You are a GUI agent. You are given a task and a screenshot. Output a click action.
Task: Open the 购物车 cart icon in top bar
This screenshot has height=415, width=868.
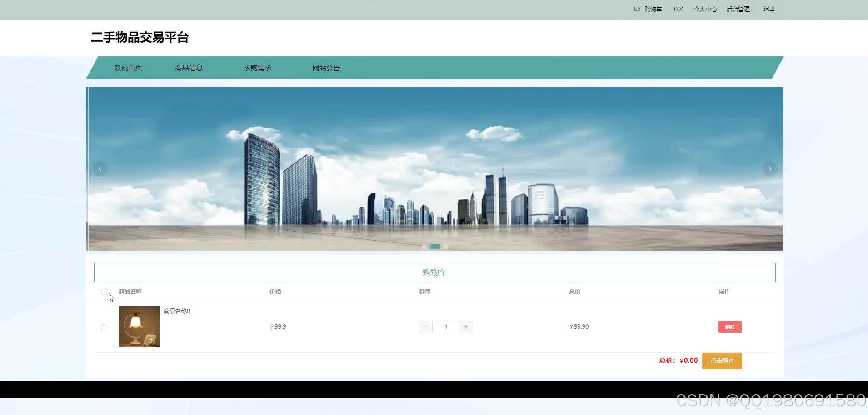[x=636, y=9]
